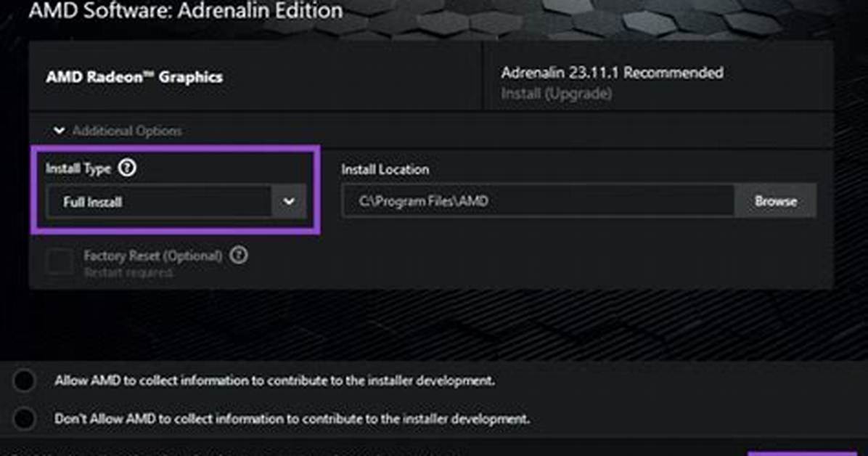This screenshot has width=868, height=456.
Task: Click the Install (Upgrade) label
Action: [557, 93]
